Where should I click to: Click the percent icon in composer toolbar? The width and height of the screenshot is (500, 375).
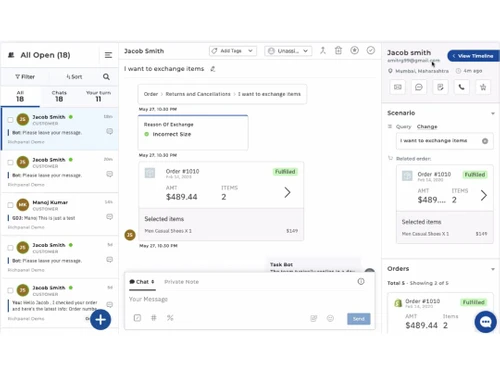(170, 318)
